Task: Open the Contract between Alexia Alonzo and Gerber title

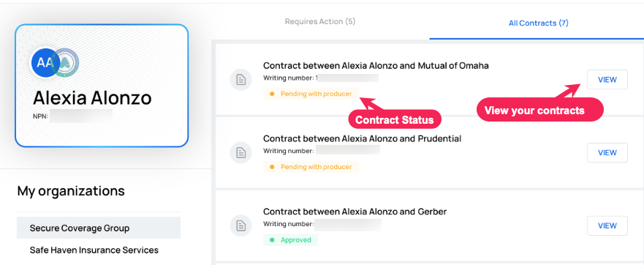Action: (355, 212)
